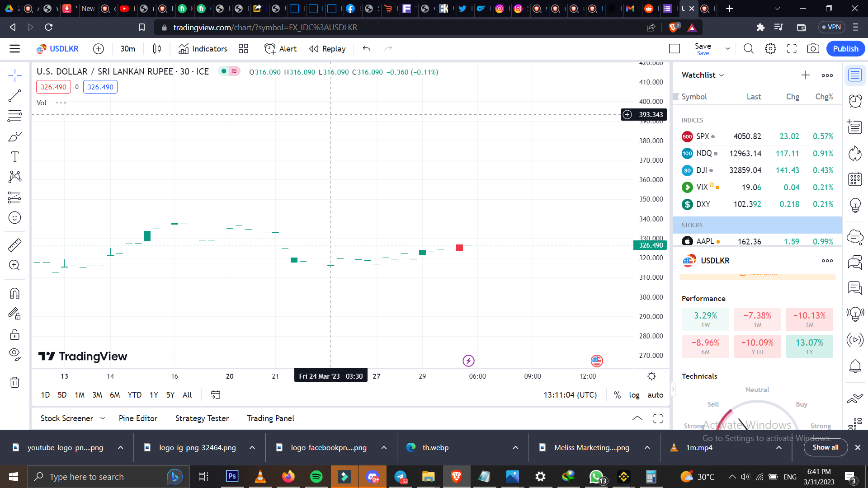Open the Strategy Tester tab
The height and width of the screenshot is (488, 868).
coord(202,418)
